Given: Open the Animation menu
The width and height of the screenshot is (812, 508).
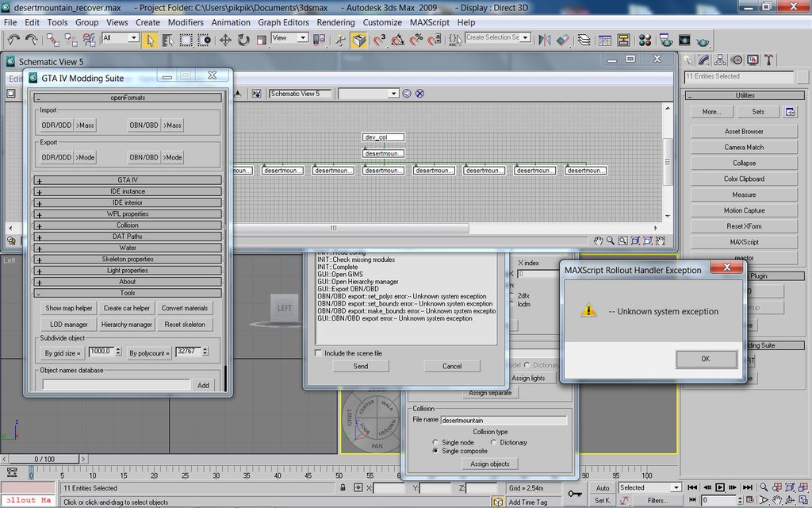Looking at the screenshot, I should [231, 22].
